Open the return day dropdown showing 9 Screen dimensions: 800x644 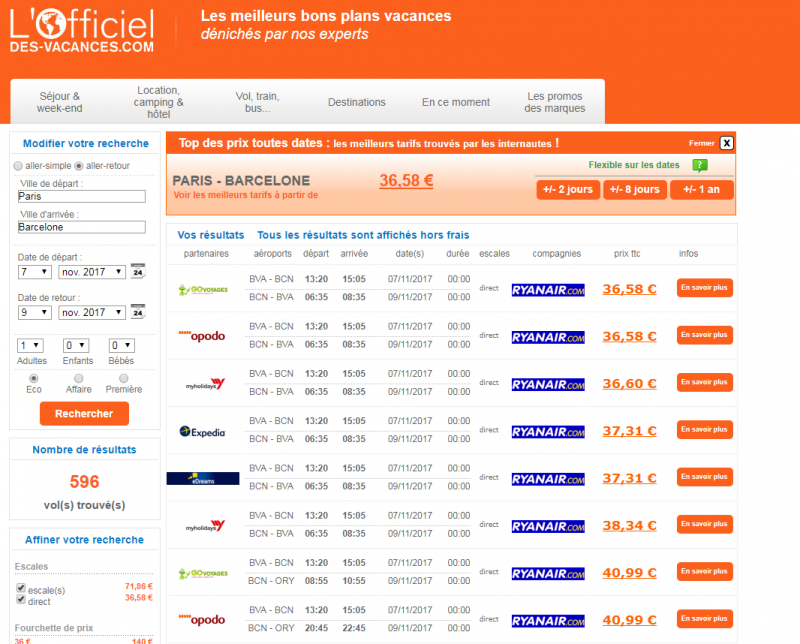(x=35, y=312)
